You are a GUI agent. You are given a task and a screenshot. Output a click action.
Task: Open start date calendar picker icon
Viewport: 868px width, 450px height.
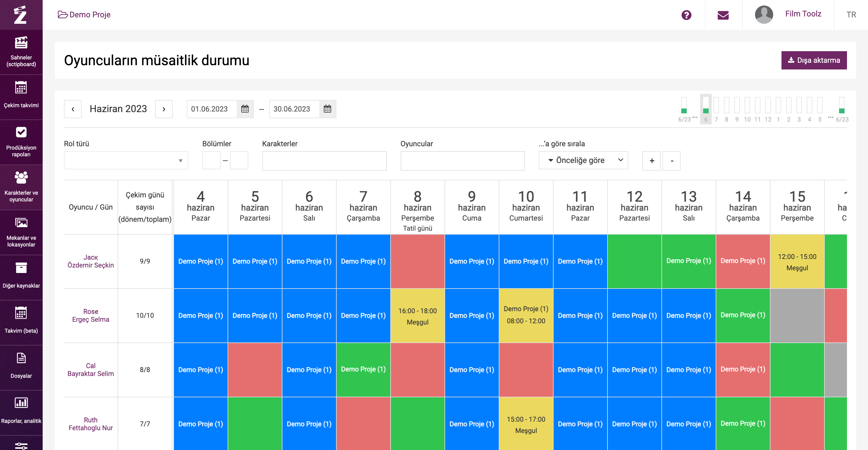click(x=245, y=109)
